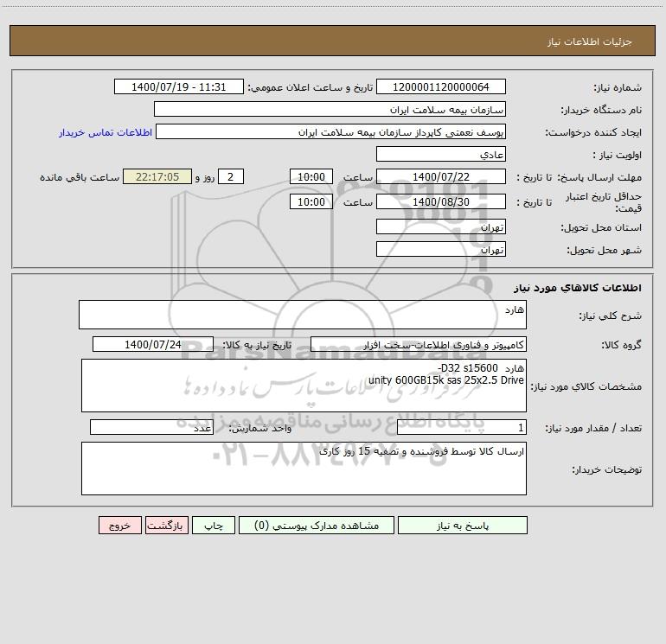Click price validity date 1400/08/30
The width and height of the screenshot is (666, 644).
(441, 201)
